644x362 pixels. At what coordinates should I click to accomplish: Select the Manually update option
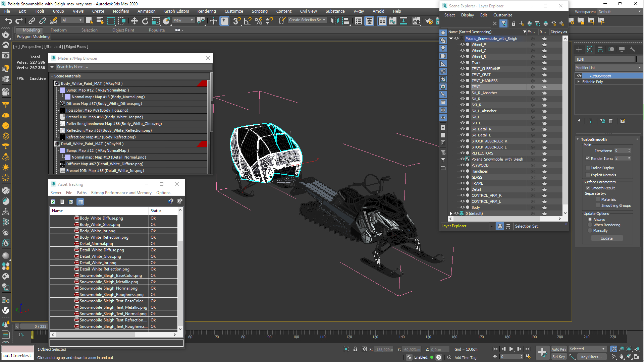[x=590, y=231]
